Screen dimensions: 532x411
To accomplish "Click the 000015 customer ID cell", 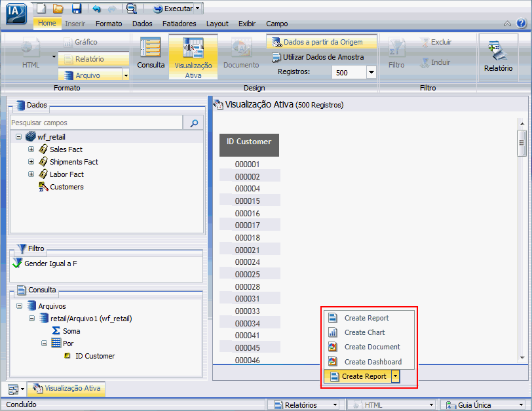I will (x=248, y=201).
